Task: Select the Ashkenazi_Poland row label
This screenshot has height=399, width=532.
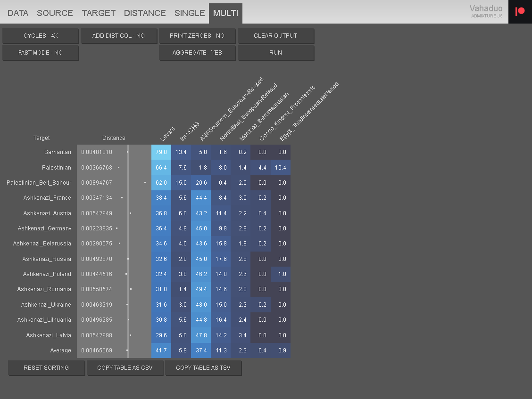Action: point(47,274)
